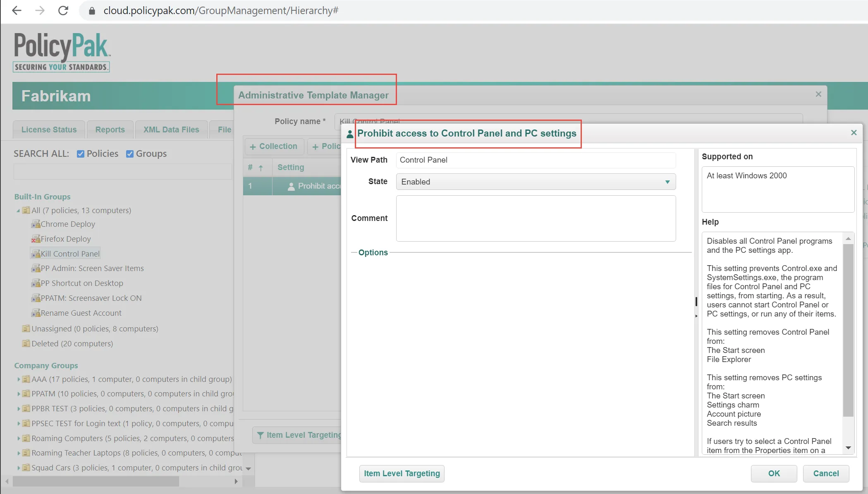The width and height of the screenshot is (868, 494).
Task: Click the browser reload icon
Action: point(63,11)
